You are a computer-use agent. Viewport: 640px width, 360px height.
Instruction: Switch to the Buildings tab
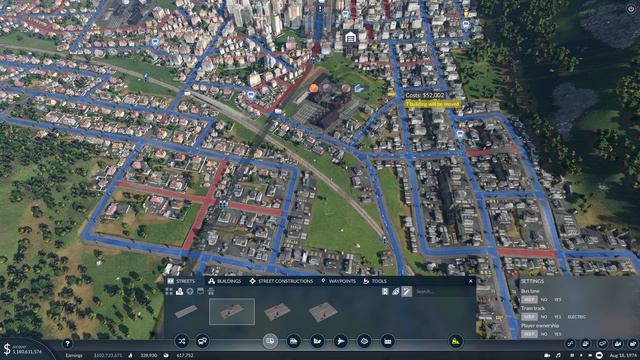(x=224, y=281)
